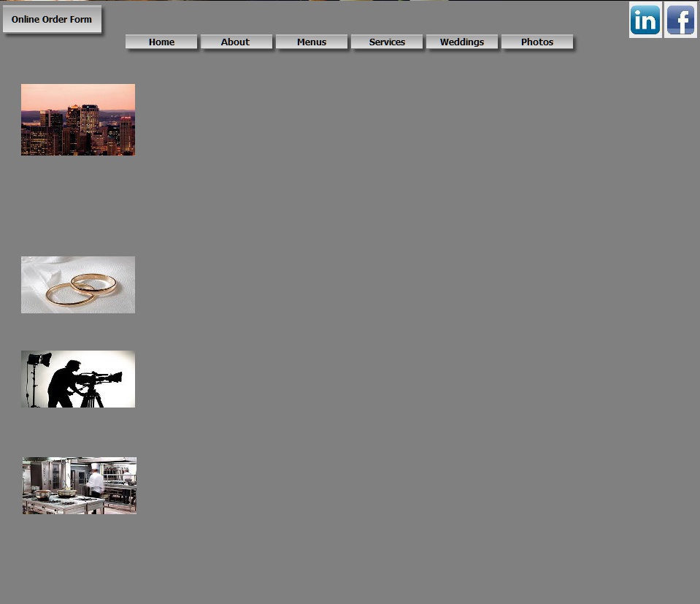Click the sunset downtown buildings picture
The width and height of the screenshot is (700, 604).
click(78, 120)
